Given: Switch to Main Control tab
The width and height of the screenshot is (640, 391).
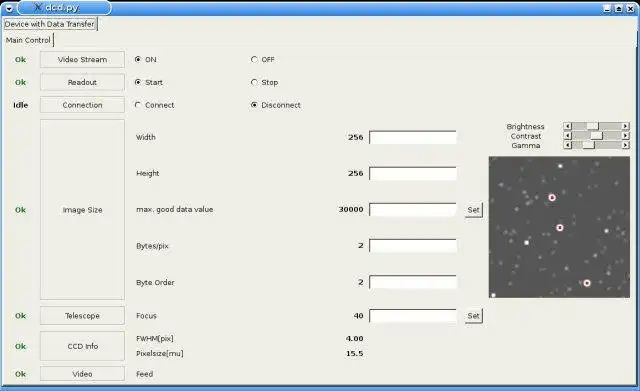Looking at the screenshot, I should [x=28, y=40].
